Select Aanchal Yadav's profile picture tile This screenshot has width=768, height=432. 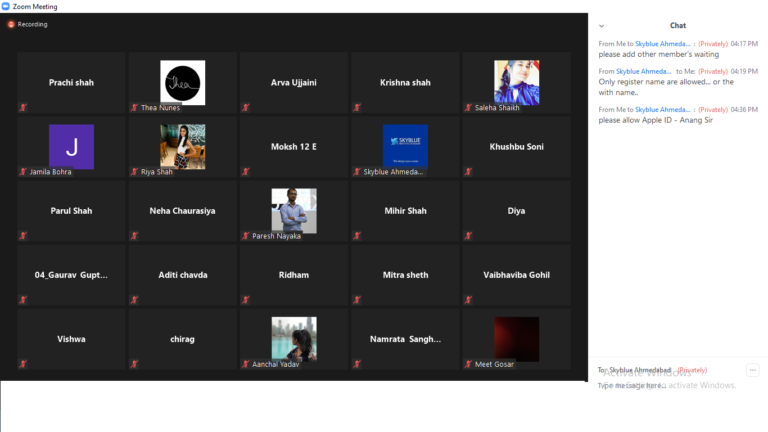[293, 338]
